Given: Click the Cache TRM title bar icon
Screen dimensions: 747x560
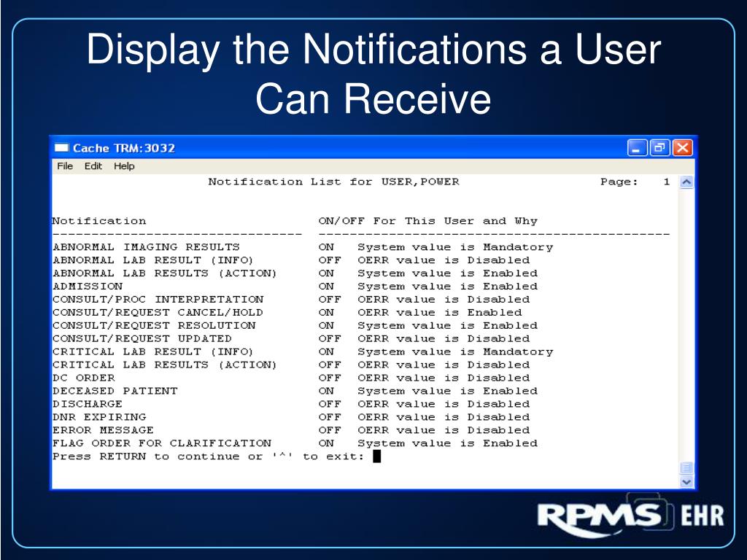Looking at the screenshot, I should tap(61, 147).
